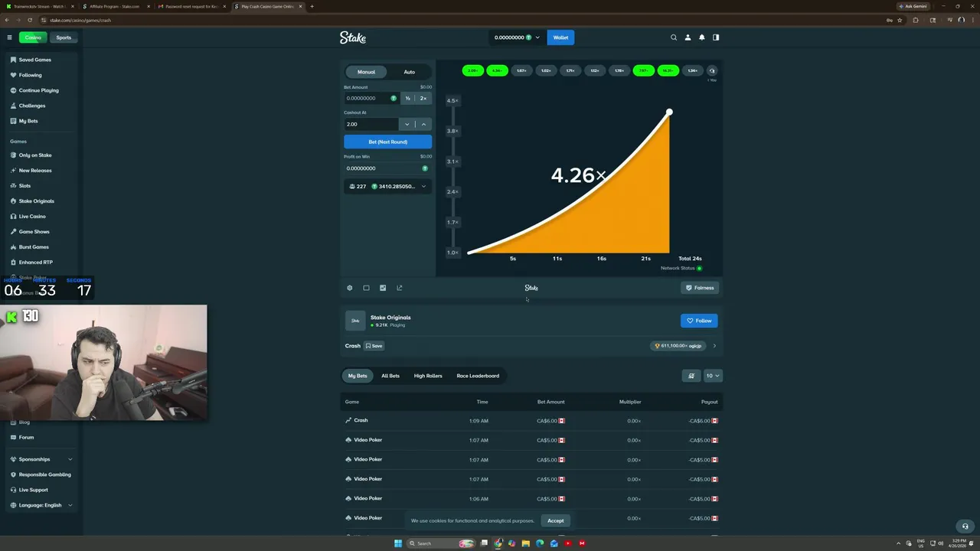Select the Race Leaderboard tab
The width and height of the screenshot is (980, 551).
click(478, 376)
